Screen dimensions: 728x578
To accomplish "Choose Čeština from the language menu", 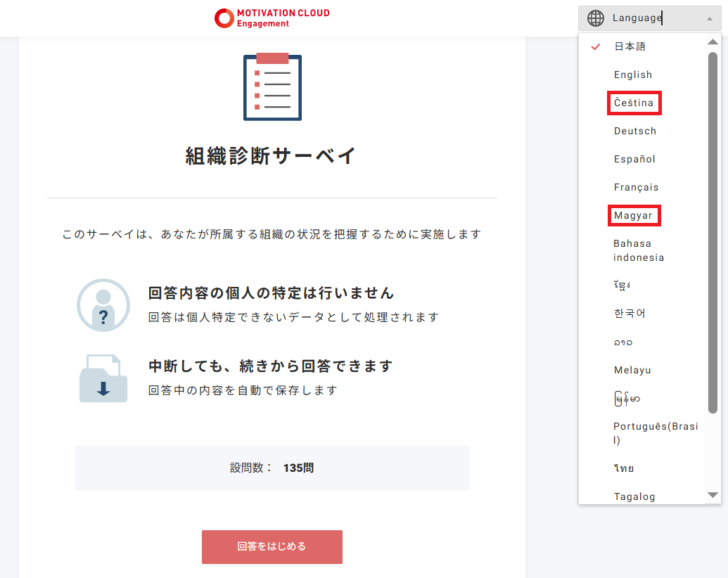I will (634, 103).
